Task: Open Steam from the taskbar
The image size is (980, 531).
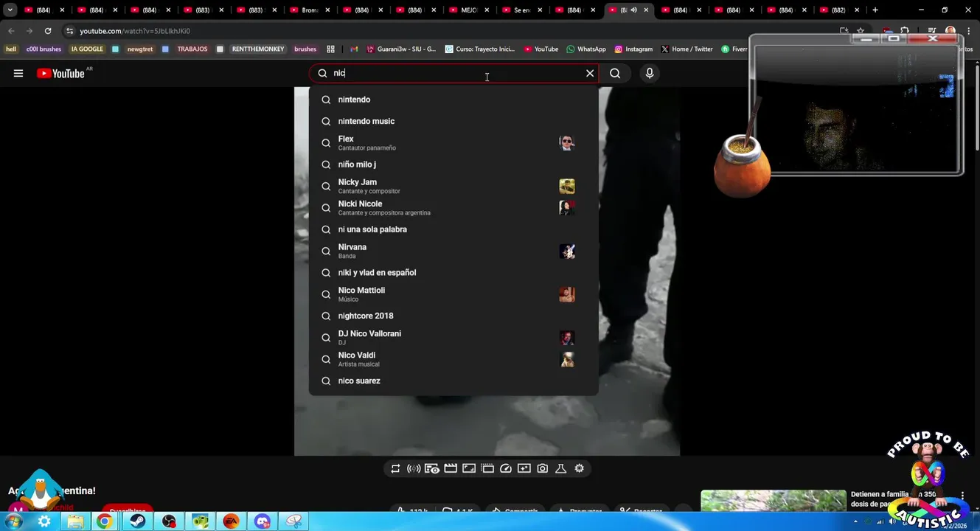Action: pos(137,521)
